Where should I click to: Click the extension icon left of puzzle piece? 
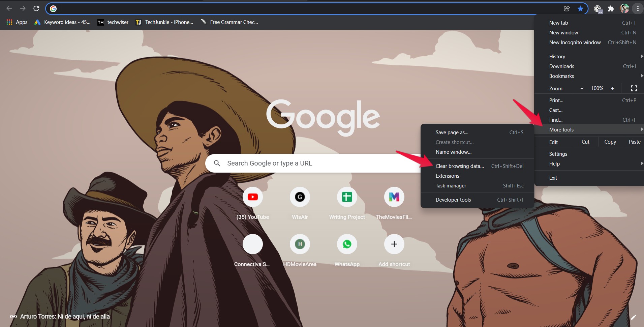pyautogui.click(x=597, y=9)
